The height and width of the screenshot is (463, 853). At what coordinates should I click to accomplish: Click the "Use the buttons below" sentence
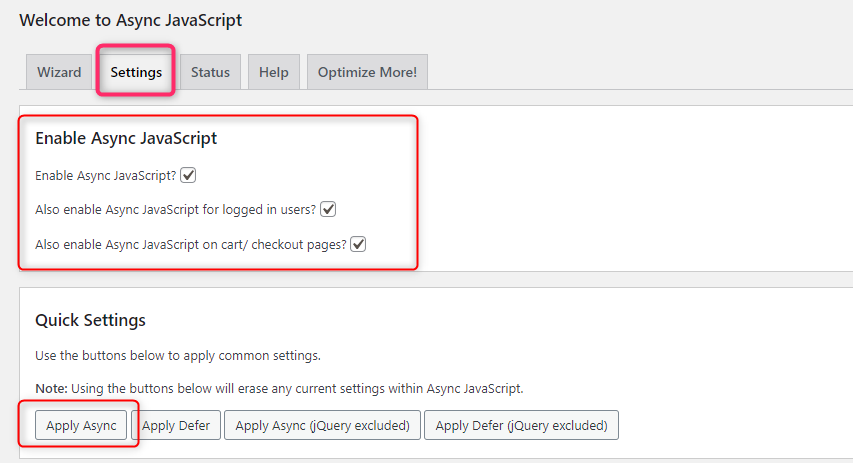(x=178, y=355)
